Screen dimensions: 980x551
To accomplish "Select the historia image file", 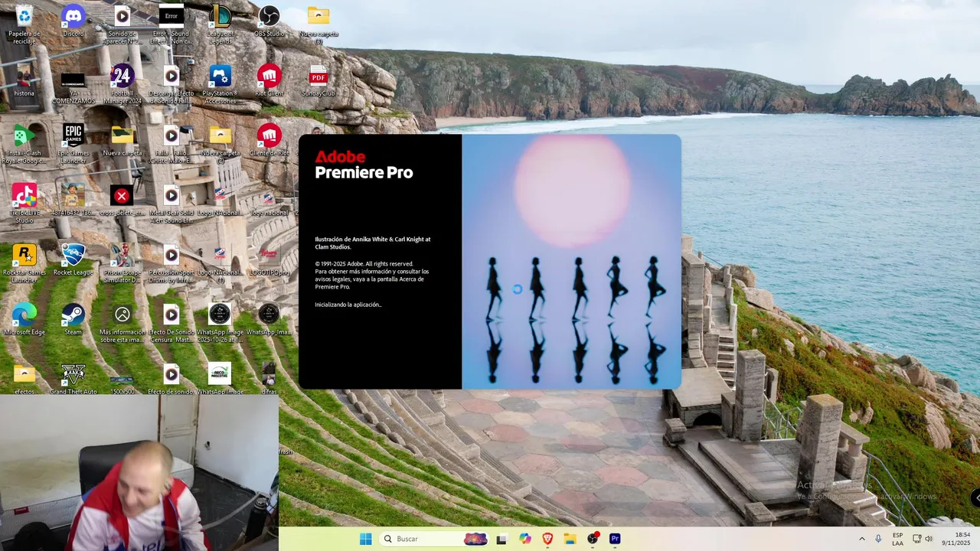I will point(24,81).
